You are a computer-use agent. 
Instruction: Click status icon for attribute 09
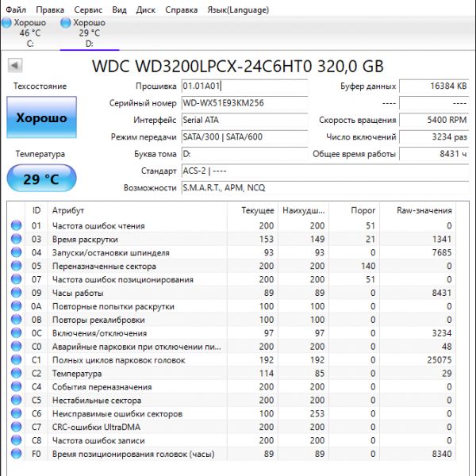pos(16,292)
